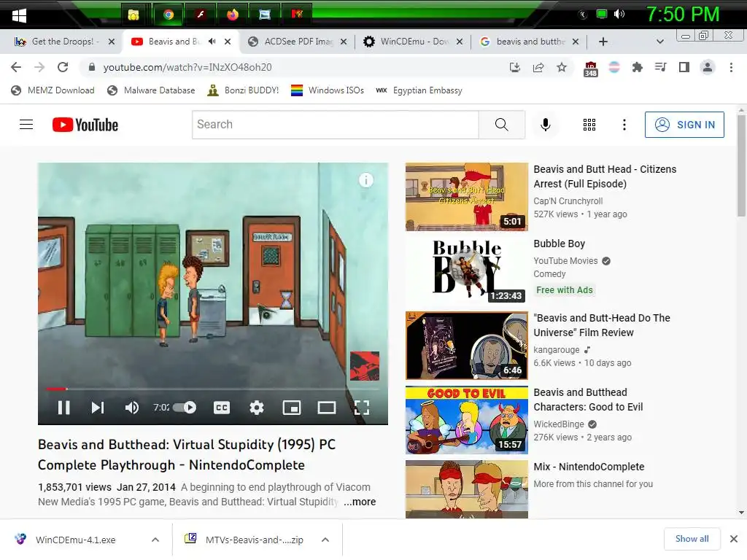
Task: Bookmark this tab with the star
Action: [x=562, y=68]
